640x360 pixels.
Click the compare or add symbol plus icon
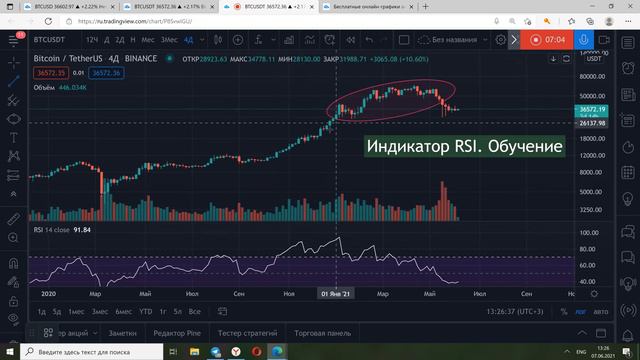coord(238,40)
